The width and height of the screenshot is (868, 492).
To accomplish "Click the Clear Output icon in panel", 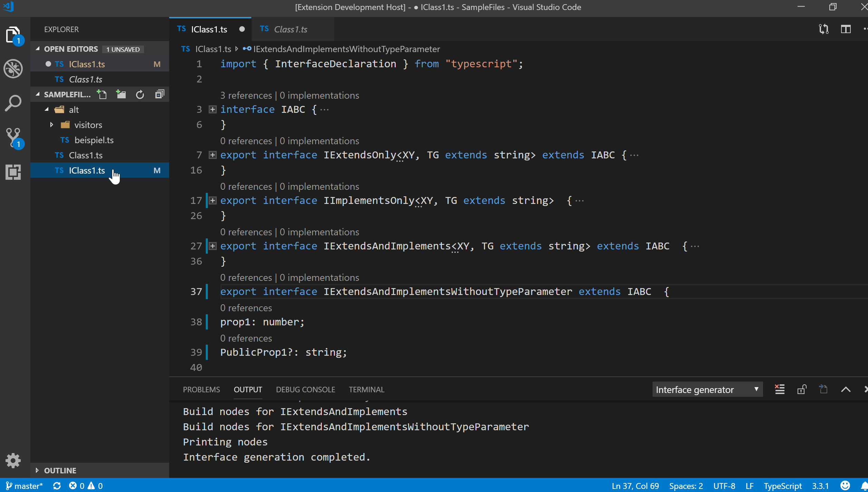I will (780, 390).
